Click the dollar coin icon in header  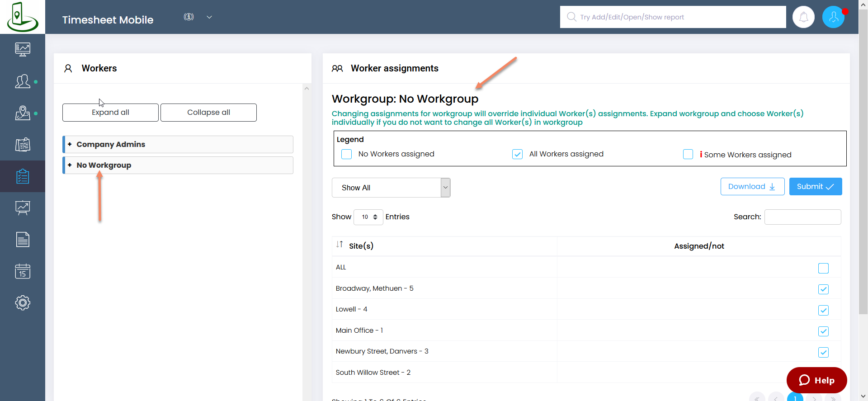click(x=189, y=17)
